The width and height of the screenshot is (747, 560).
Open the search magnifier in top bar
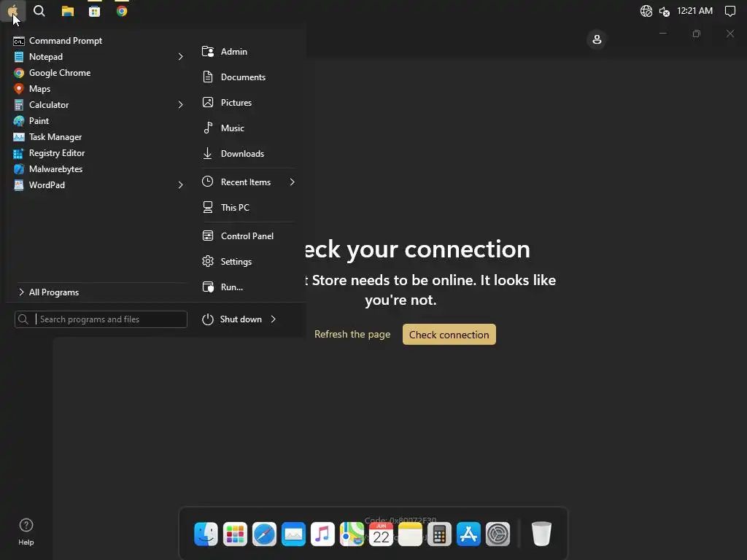[39, 10]
